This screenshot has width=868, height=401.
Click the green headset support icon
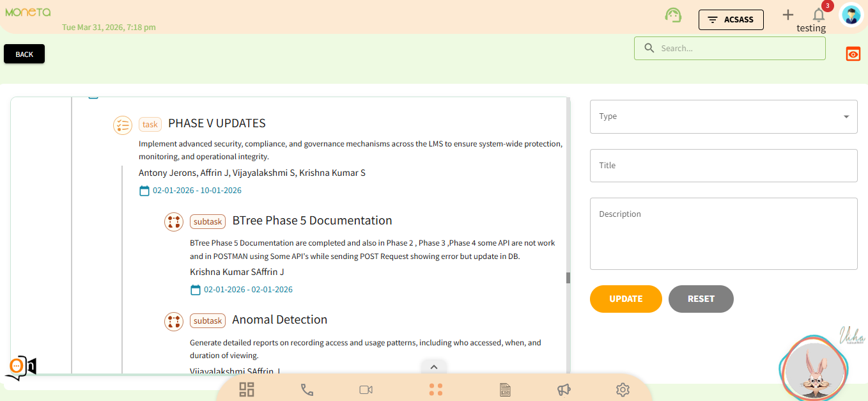672,15
